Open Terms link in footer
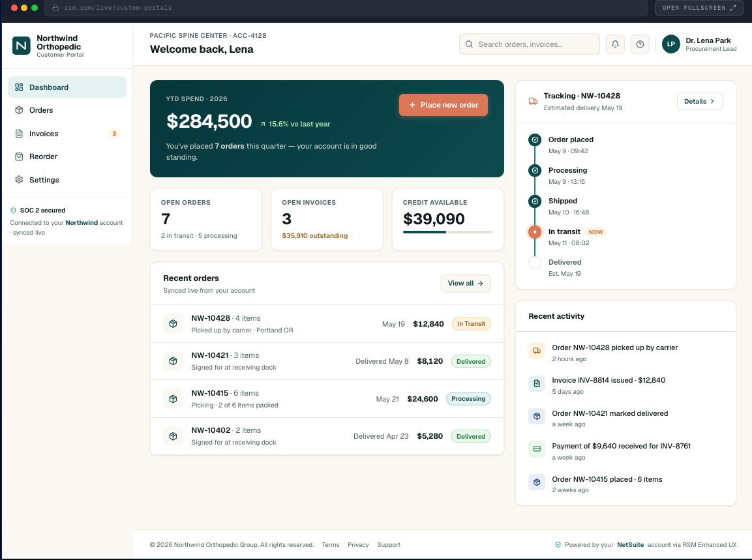 click(331, 544)
